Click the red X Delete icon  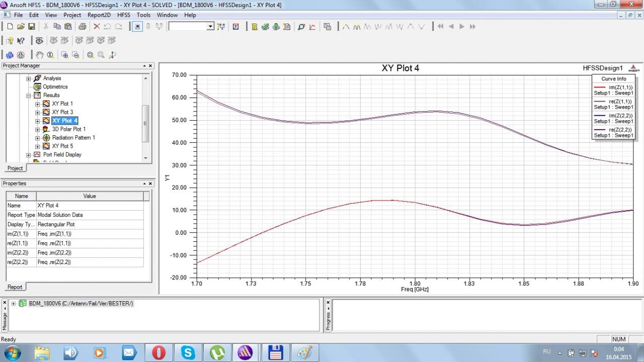[97, 27]
